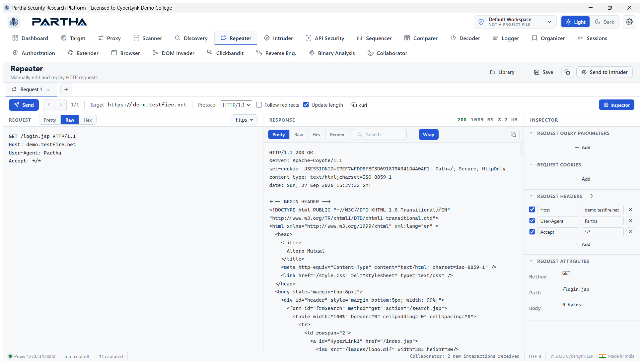The image size is (643, 364).
Task: Switch theme to Dark
Action: point(604,22)
